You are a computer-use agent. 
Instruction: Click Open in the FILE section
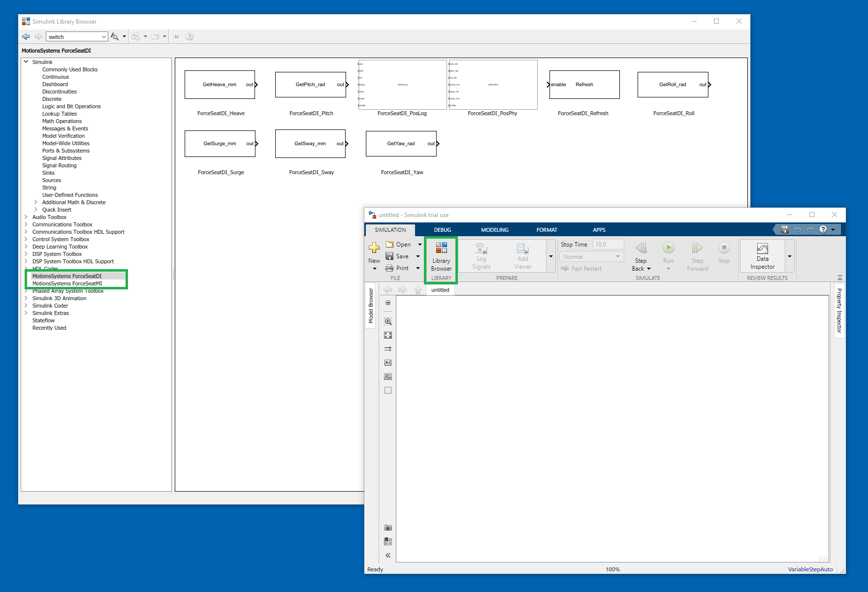pyautogui.click(x=398, y=245)
